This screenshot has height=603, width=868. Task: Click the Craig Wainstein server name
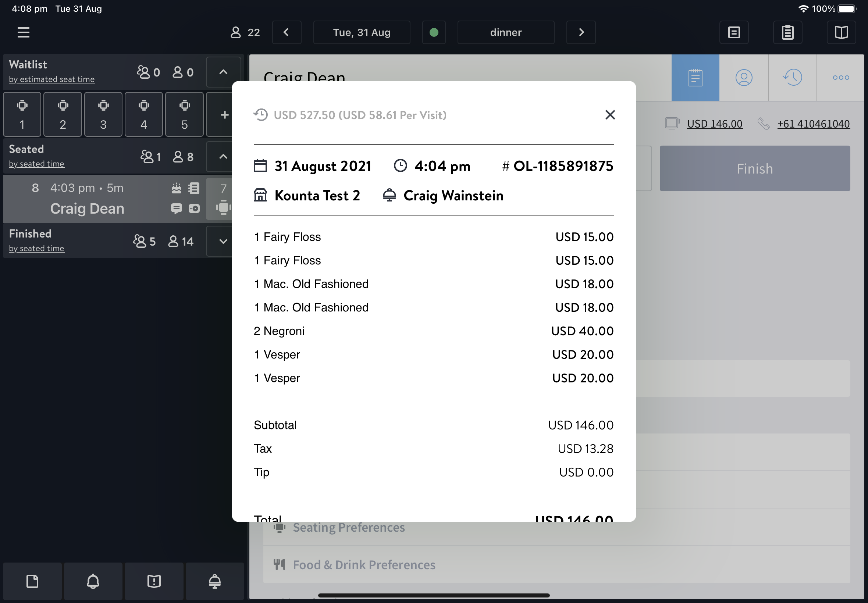[453, 196]
